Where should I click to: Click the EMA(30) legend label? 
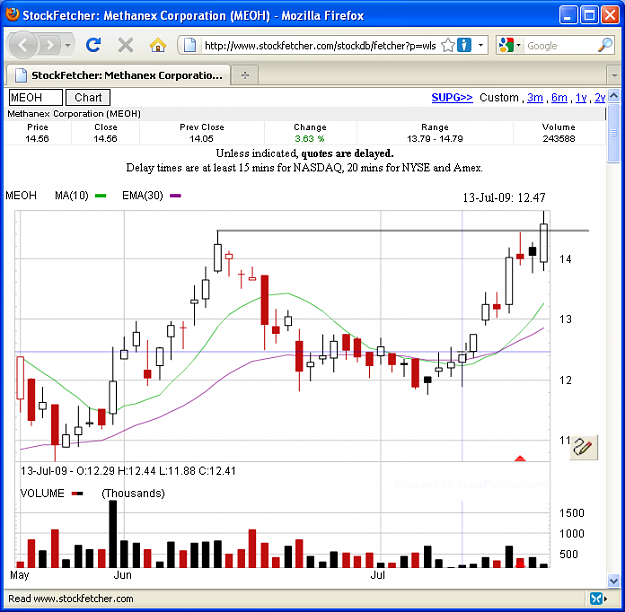coord(143,195)
